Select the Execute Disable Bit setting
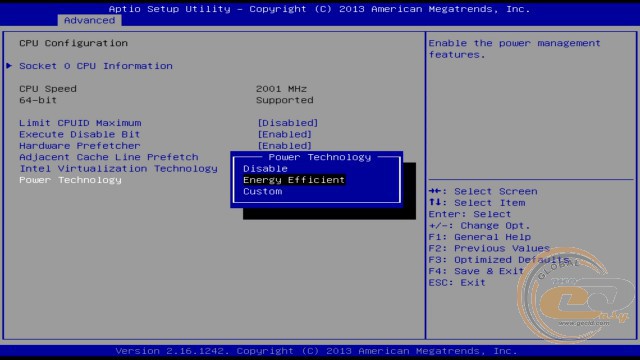 [80, 134]
